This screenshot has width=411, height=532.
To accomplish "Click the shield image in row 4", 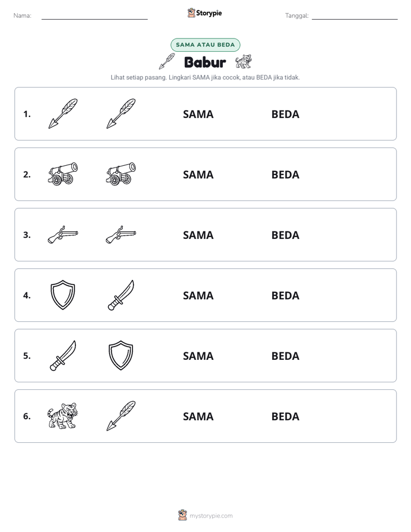I will coord(63,295).
